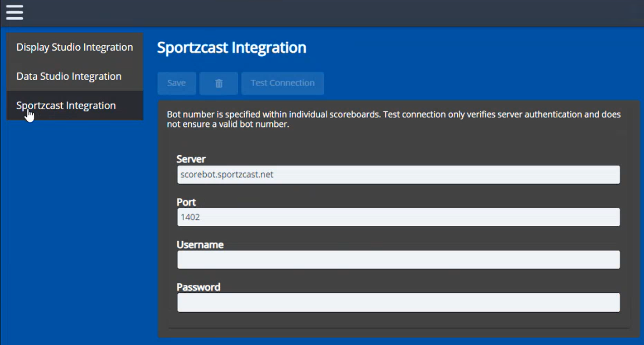
Task: Focus the Password input field
Action: [398, 302]
